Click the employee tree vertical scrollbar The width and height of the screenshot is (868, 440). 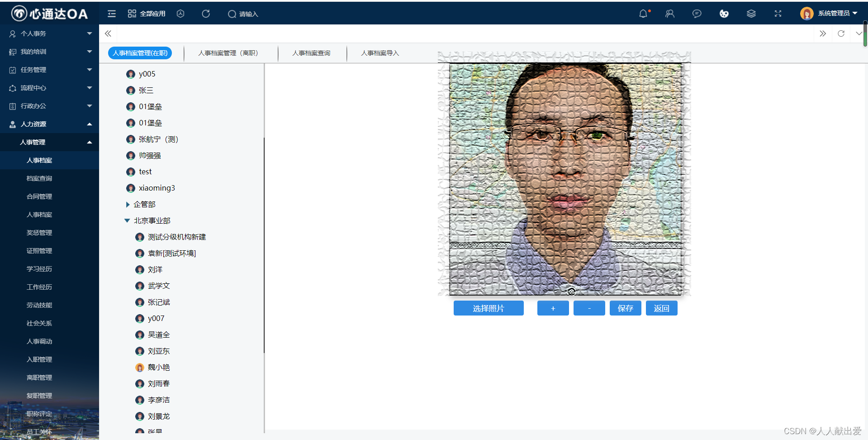coord(264,244)
